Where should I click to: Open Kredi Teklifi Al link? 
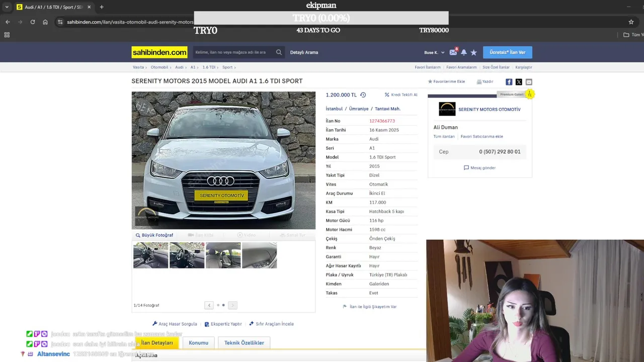pyautogui.click(x=401, y=95)
